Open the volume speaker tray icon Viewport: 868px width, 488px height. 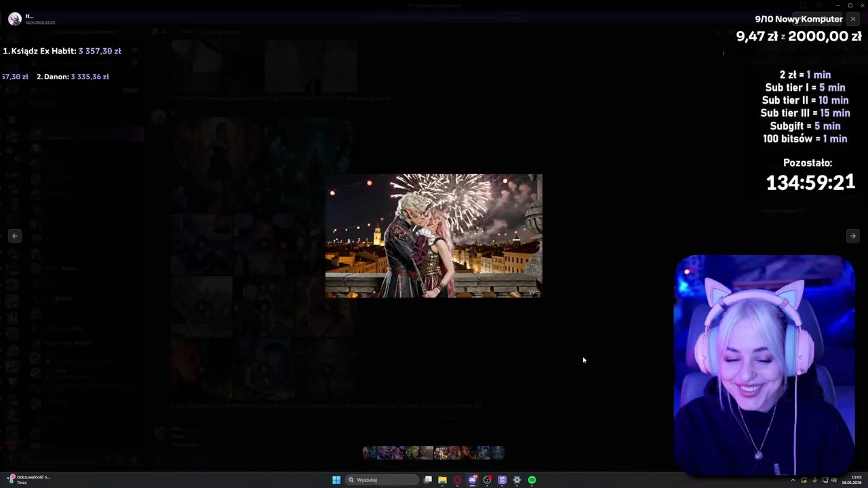833,480
